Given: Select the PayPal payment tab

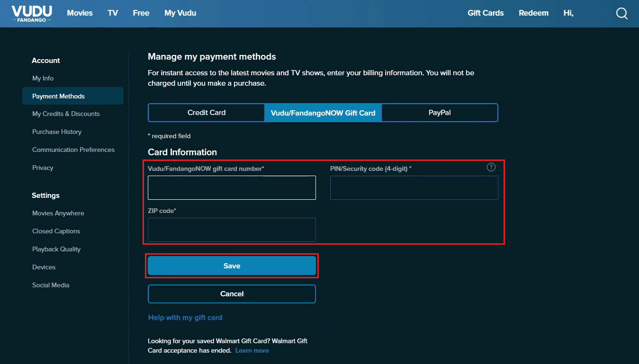Looking at the screenshot, I should (x=440, y=113).
